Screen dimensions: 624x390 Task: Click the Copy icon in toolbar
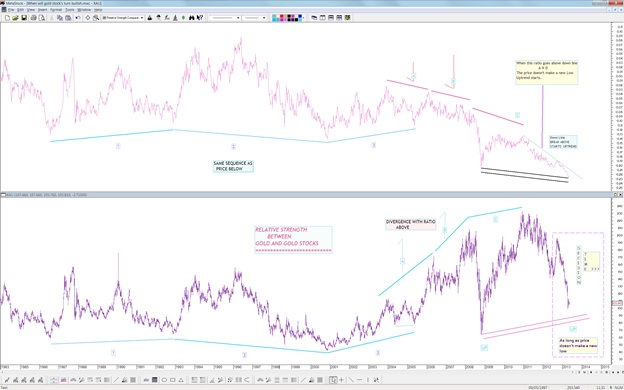coord(60,18)
